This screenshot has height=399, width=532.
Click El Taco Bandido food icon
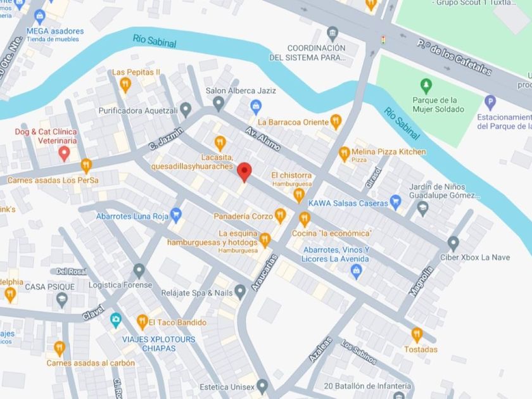[142, 322]
